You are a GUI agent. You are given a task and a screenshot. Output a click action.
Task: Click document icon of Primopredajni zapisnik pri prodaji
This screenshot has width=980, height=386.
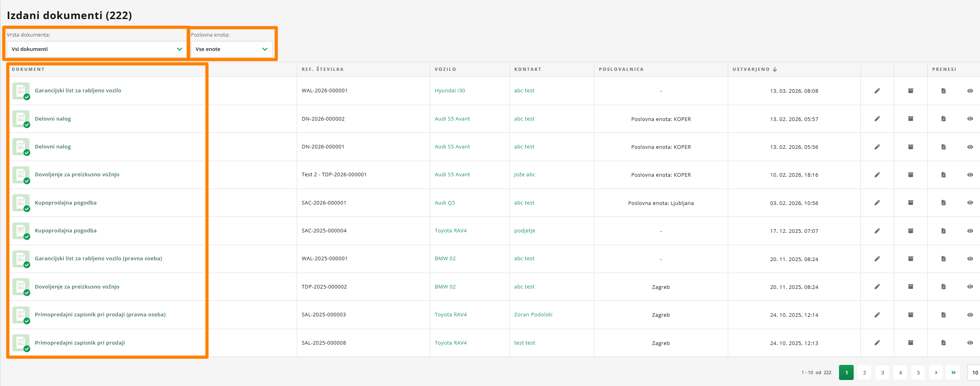pyautogui.click(x=21, y=343)
